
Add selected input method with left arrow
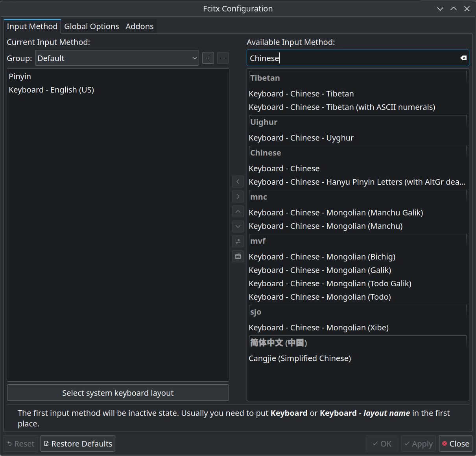[238, 182]
